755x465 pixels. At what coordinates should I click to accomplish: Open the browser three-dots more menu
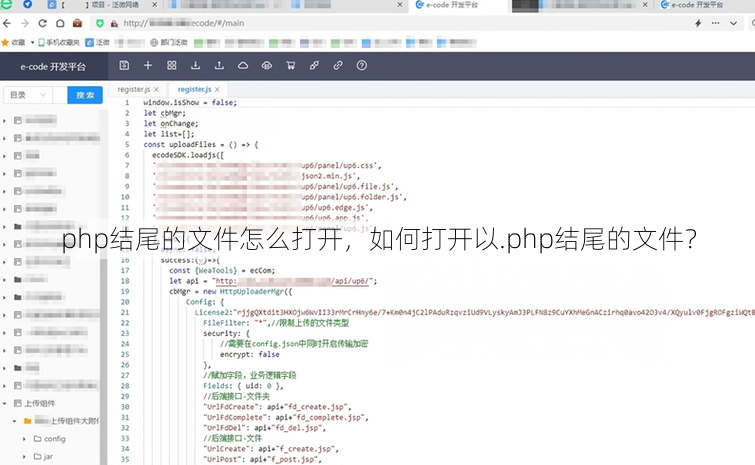point(716,23)
